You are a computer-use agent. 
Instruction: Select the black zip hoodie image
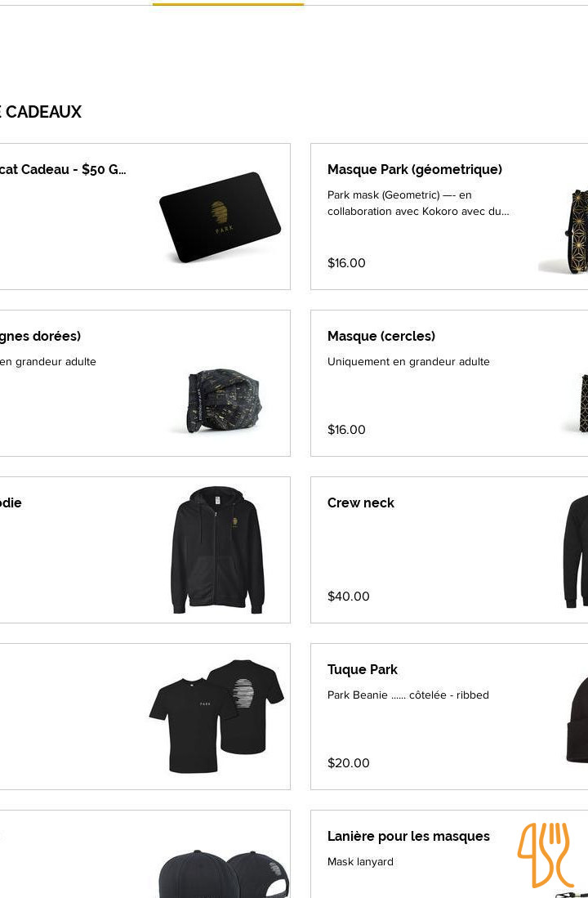pos(217,549)
